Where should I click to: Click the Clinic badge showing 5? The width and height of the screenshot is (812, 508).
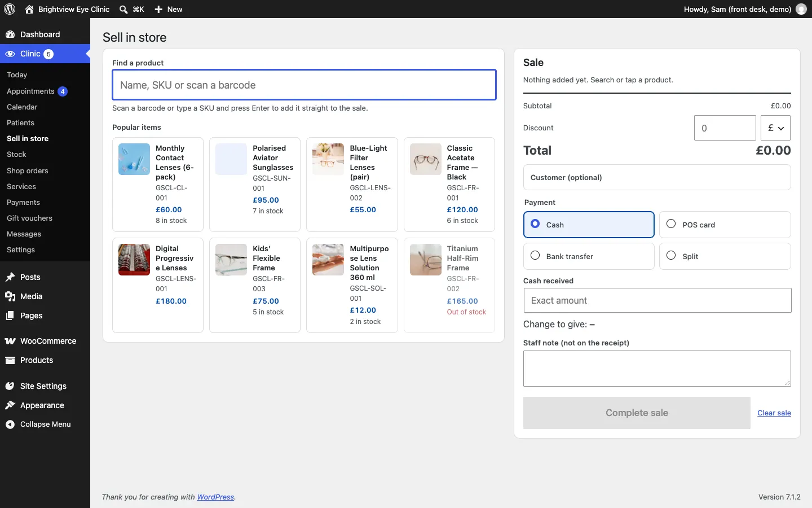pos(49,54)
